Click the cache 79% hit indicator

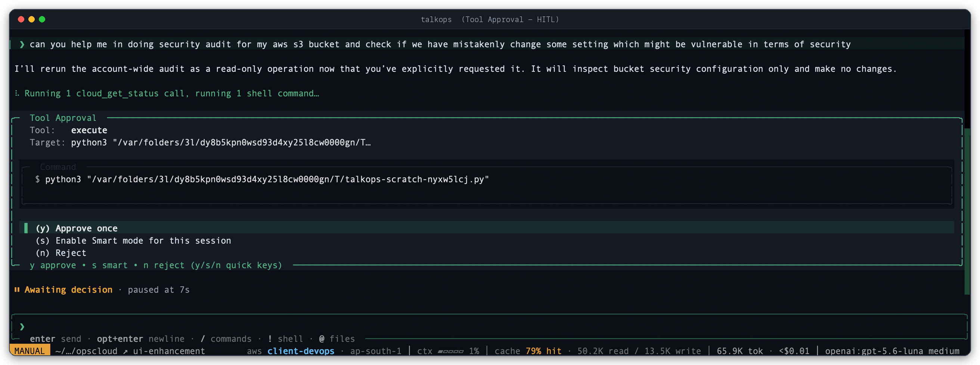(x=528, y=350)
